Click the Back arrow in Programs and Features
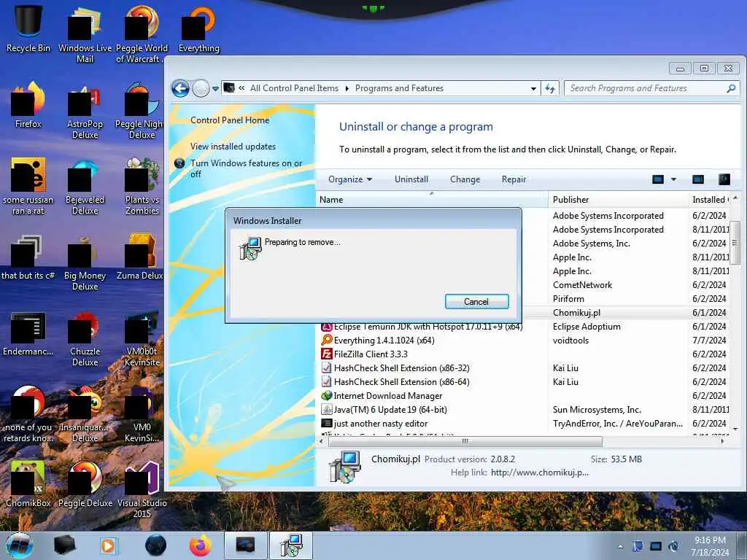This screenshot has width=747, height=560. coord(181,88)
